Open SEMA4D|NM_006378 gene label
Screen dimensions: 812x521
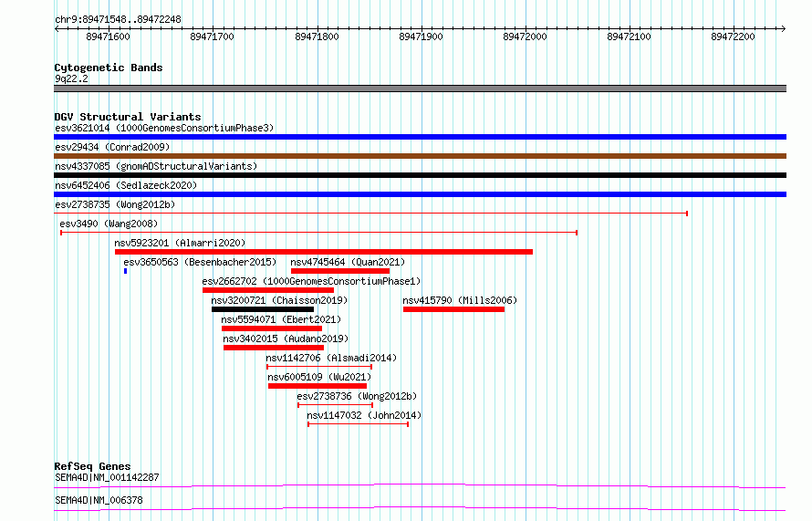99,500
